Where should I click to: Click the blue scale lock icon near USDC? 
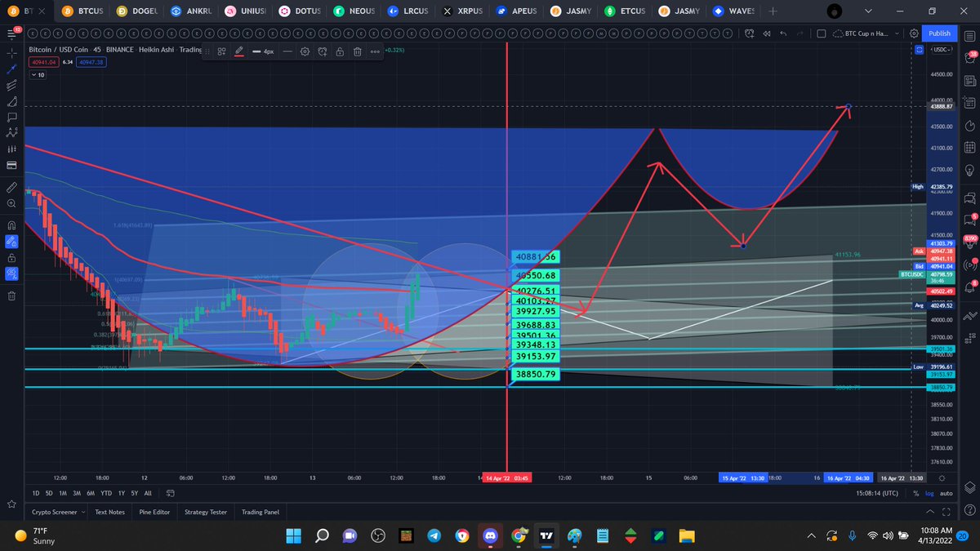point(920,51)
